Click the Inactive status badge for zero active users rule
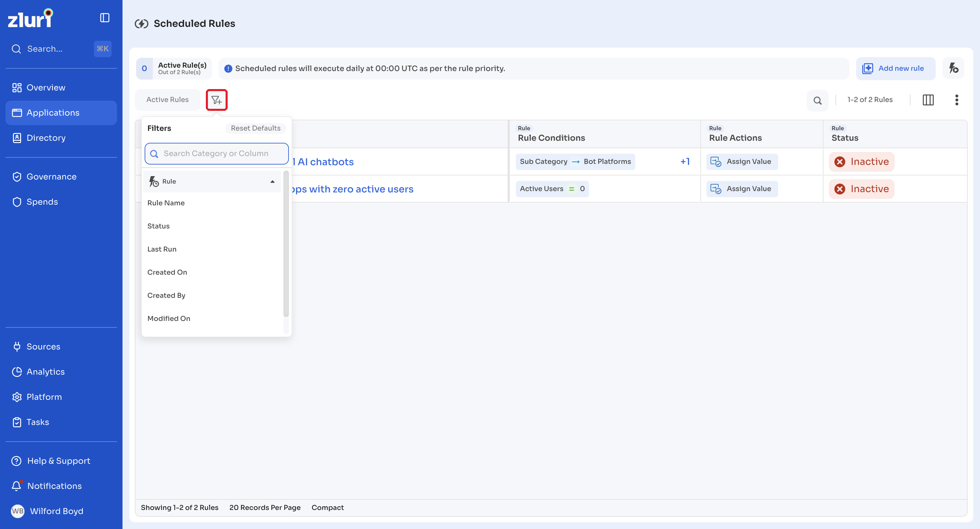 pyautogui.click(x=861, y=189)
